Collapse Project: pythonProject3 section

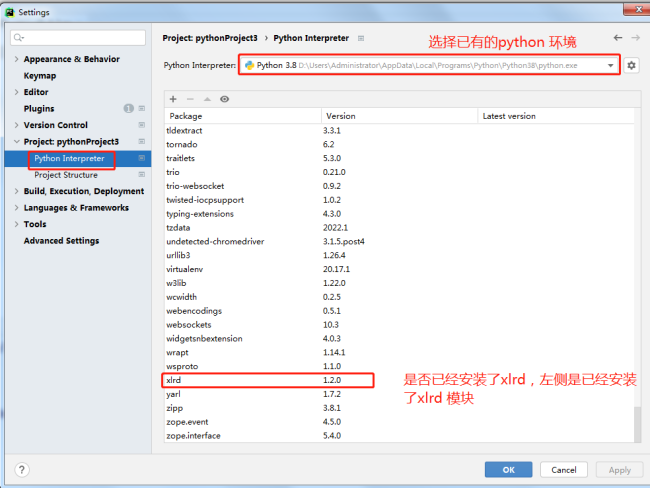click(x=17, y=141)
